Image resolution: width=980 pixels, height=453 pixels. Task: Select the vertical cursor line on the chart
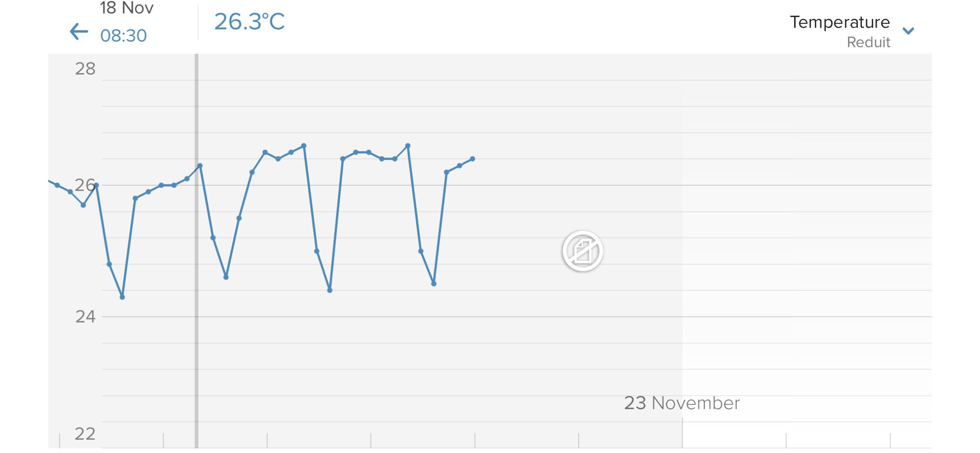[x=196, y=250]
